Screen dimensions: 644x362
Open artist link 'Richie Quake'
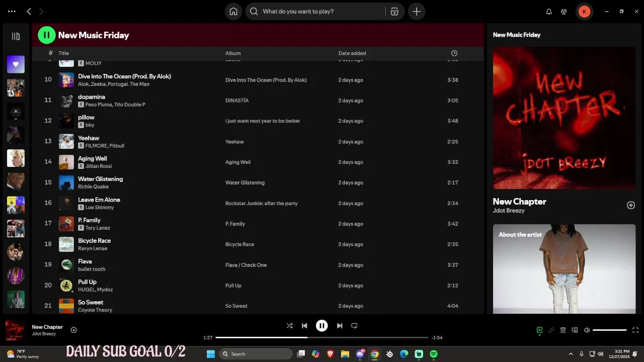93,187
